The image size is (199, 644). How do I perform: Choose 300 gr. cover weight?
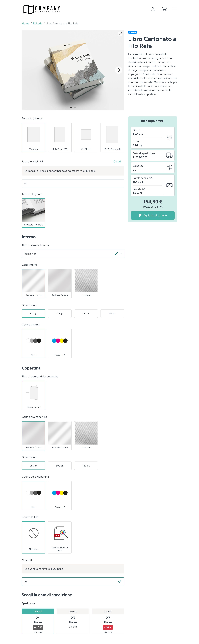(60, 466)
